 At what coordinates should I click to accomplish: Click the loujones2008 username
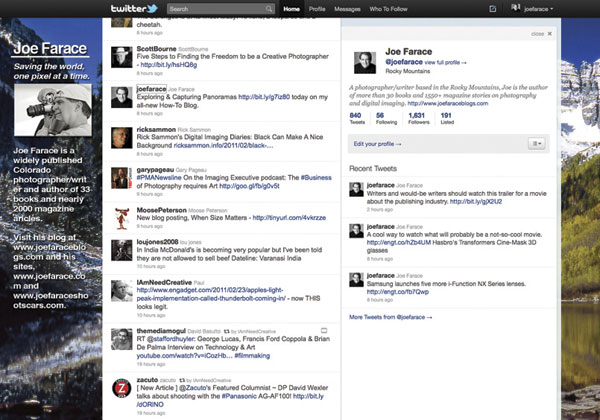157,242
